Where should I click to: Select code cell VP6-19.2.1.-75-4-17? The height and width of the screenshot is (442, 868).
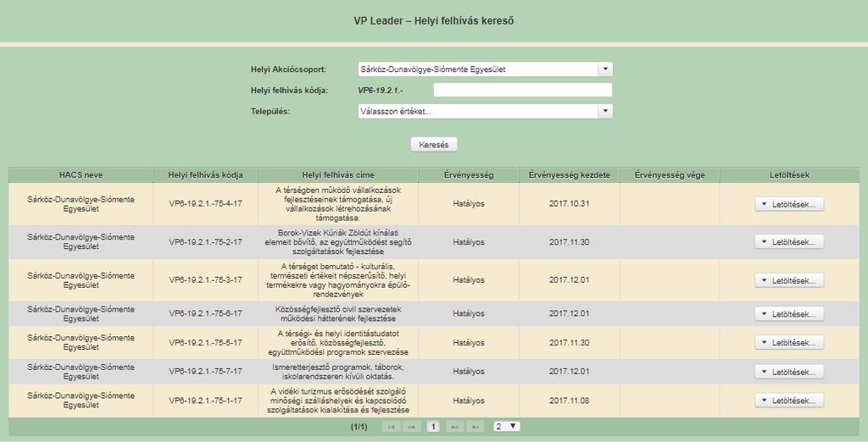pos(205,203)
